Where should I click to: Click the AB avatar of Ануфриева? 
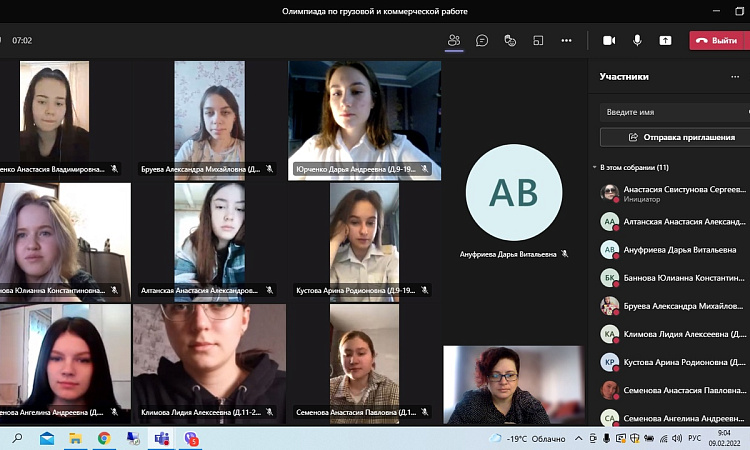(x=513, y=192)
